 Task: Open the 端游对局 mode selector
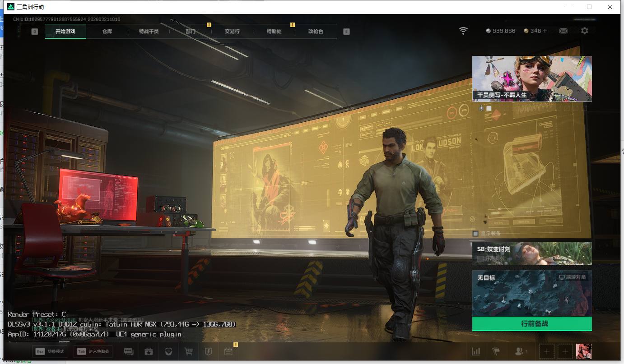pyautogui.click(x=572, y=277)
